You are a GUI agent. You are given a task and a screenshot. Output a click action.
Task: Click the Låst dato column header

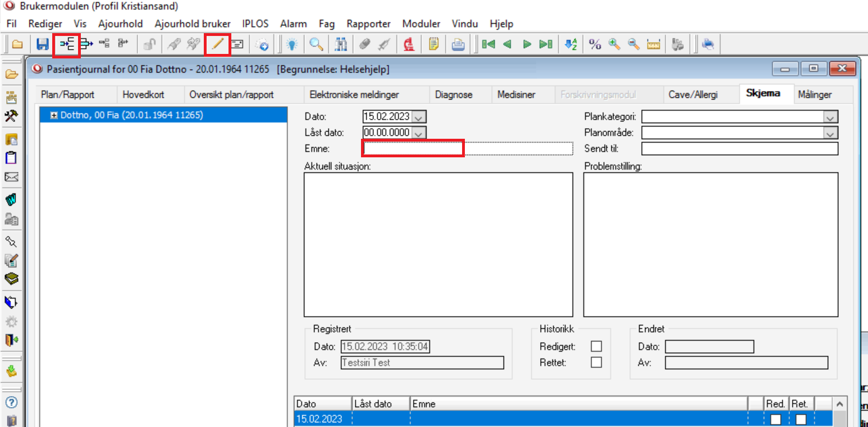pyautogui.click(x=381, y=403)
